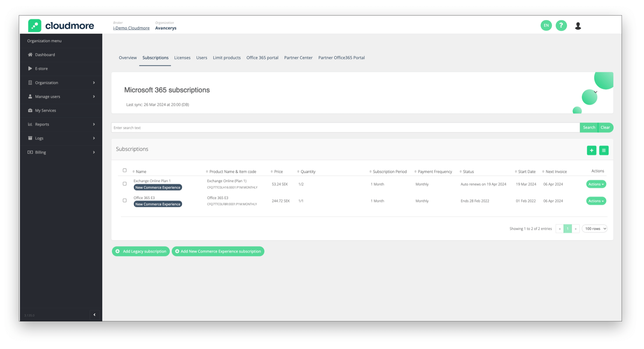
Task: Click the Dashboard home icon
Action: 30,54
